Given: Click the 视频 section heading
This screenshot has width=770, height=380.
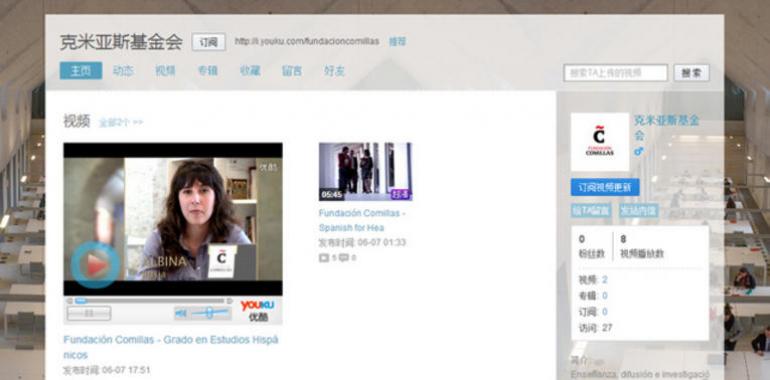Looking at the screenshot, I should click(77, 121).
